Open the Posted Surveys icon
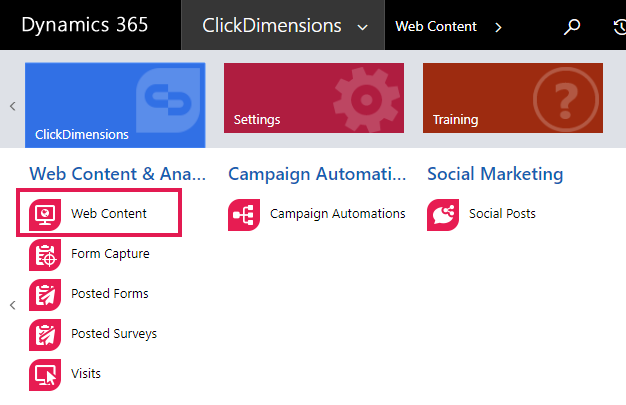 (45, 334)
